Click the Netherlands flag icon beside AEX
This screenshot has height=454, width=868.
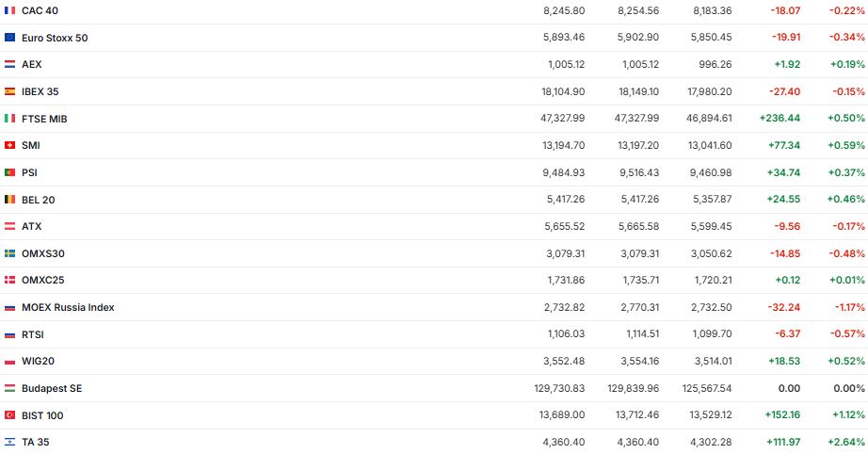coord(9,64)
